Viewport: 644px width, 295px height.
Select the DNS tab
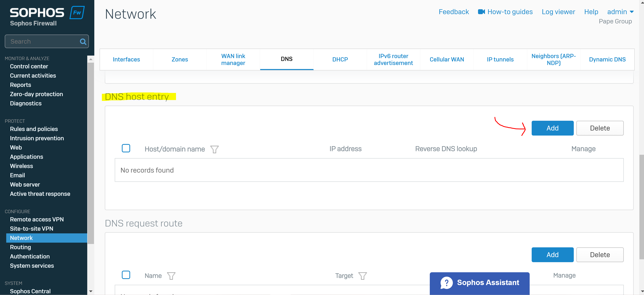tap(286, 59)
